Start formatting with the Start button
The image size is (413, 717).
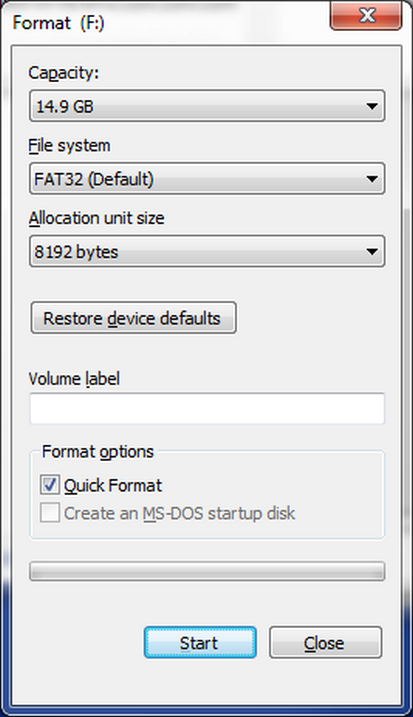point(200,642)
